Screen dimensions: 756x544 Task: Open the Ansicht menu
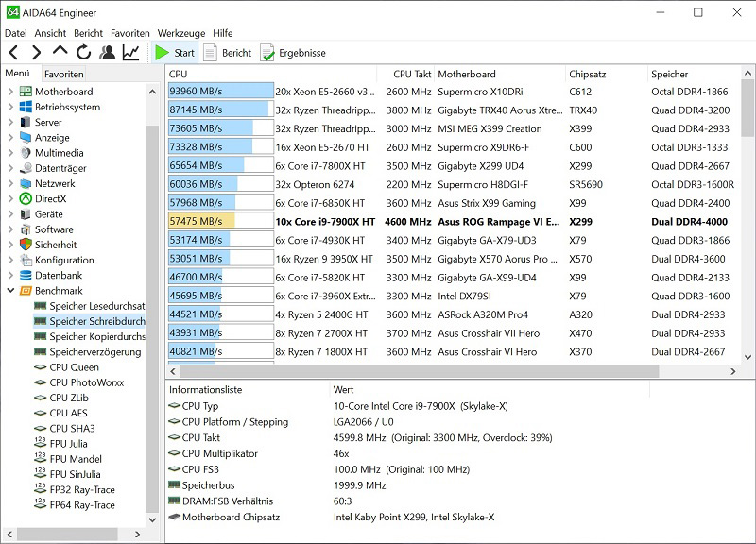point(50,33)
